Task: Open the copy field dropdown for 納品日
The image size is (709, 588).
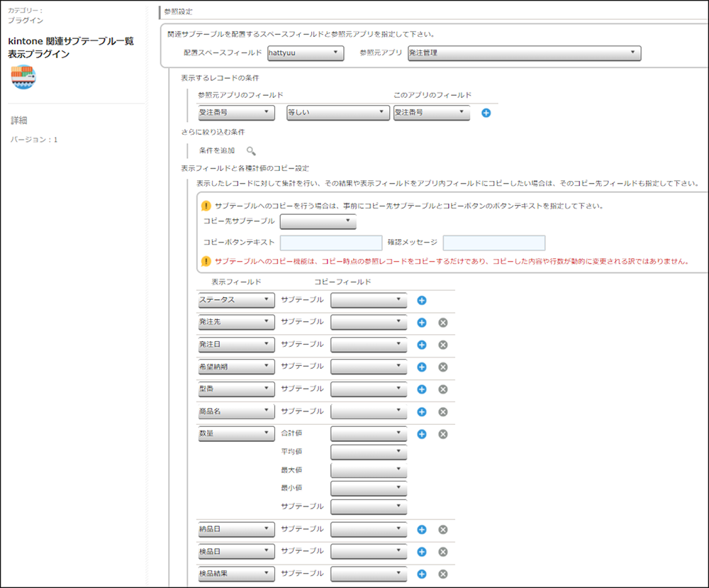Action: [369, 528]
